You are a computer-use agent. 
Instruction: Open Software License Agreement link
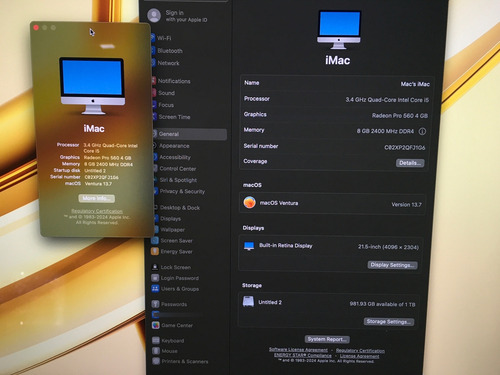(x=298, y=350)
